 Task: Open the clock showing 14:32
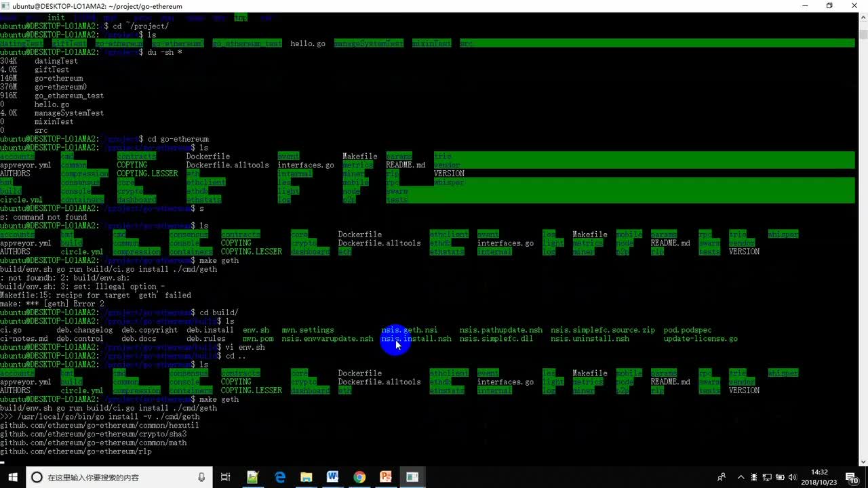point(819,477)
